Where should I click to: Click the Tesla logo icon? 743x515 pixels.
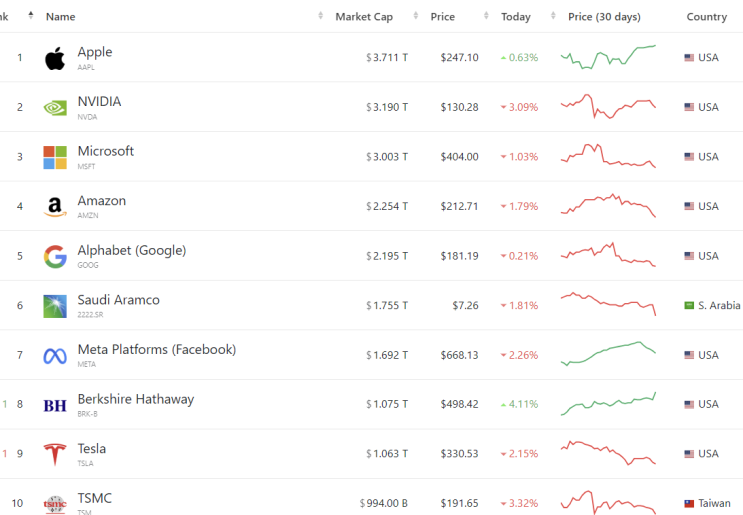click(55, 455)
